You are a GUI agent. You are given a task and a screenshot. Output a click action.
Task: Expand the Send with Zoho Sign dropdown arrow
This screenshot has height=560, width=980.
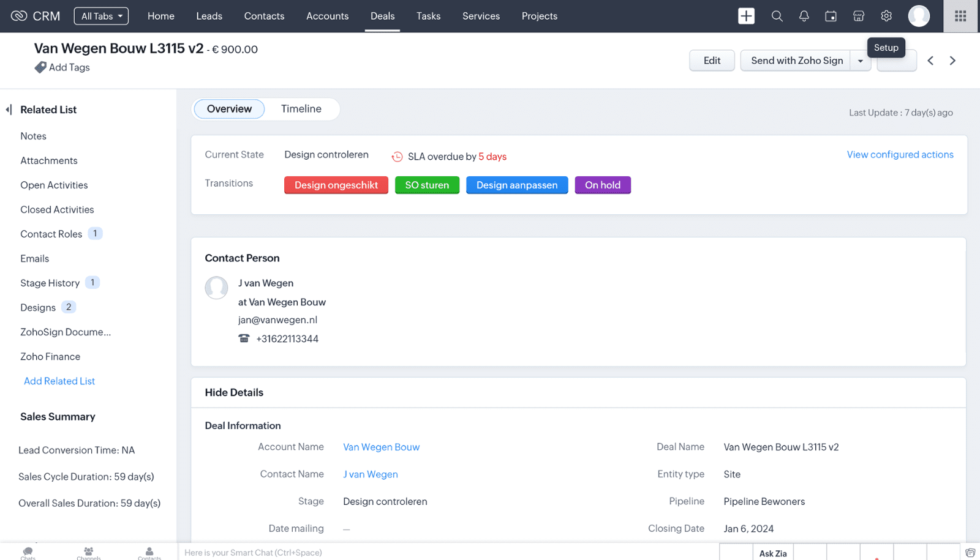(x=860, y=61)
